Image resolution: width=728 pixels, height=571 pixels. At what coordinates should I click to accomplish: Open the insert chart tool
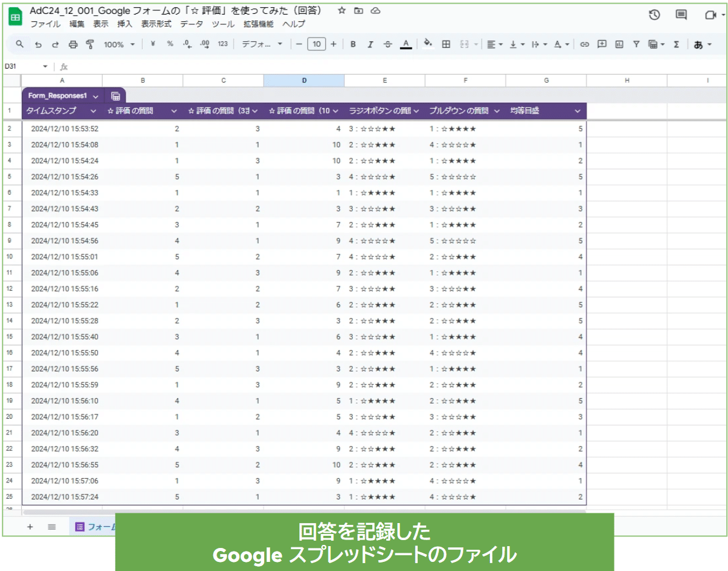(x=619, y=44)
